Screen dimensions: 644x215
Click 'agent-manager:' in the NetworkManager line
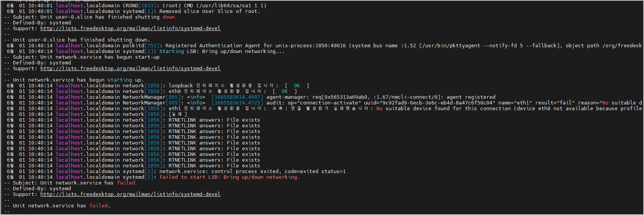(287, 97)
